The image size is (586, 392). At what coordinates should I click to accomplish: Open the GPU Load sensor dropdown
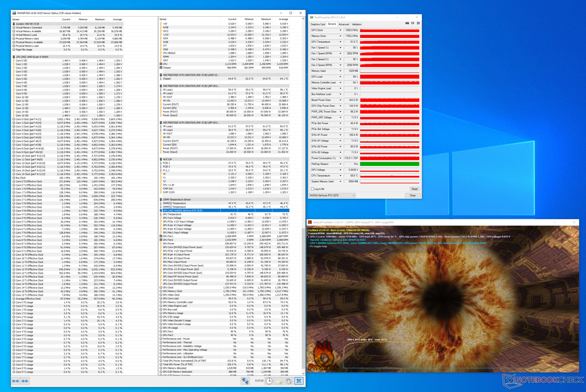click(x=340, y=77)
